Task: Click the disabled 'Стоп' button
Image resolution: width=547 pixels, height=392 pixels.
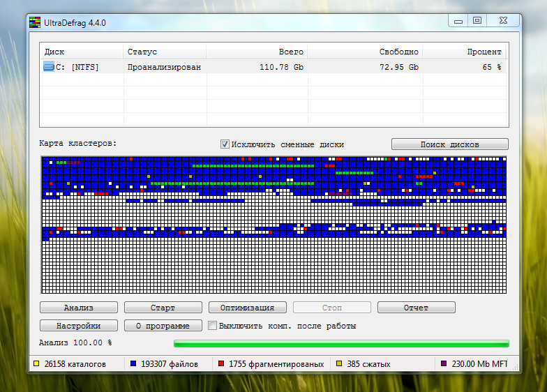Action: point(332,307)
